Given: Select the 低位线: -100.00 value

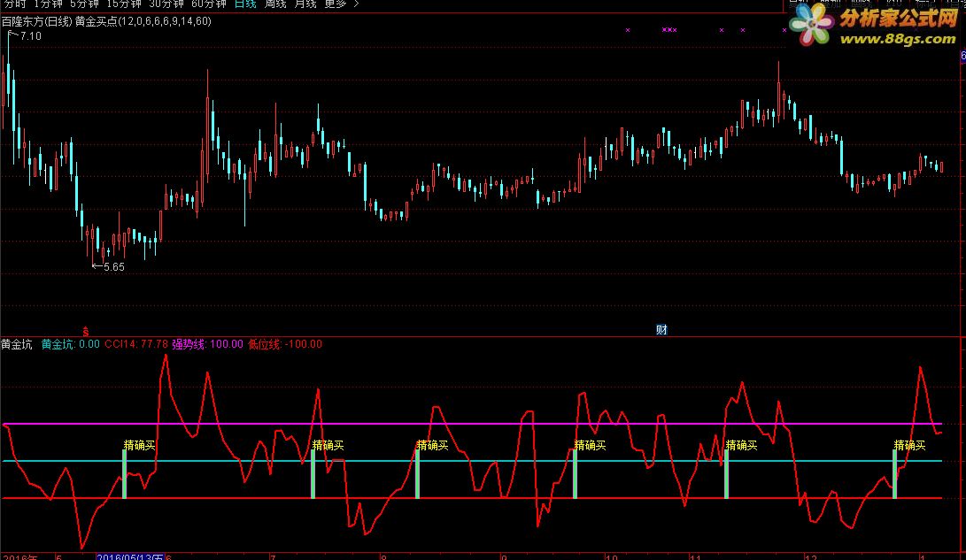Looking at the screenshot, I should [285, 345].
